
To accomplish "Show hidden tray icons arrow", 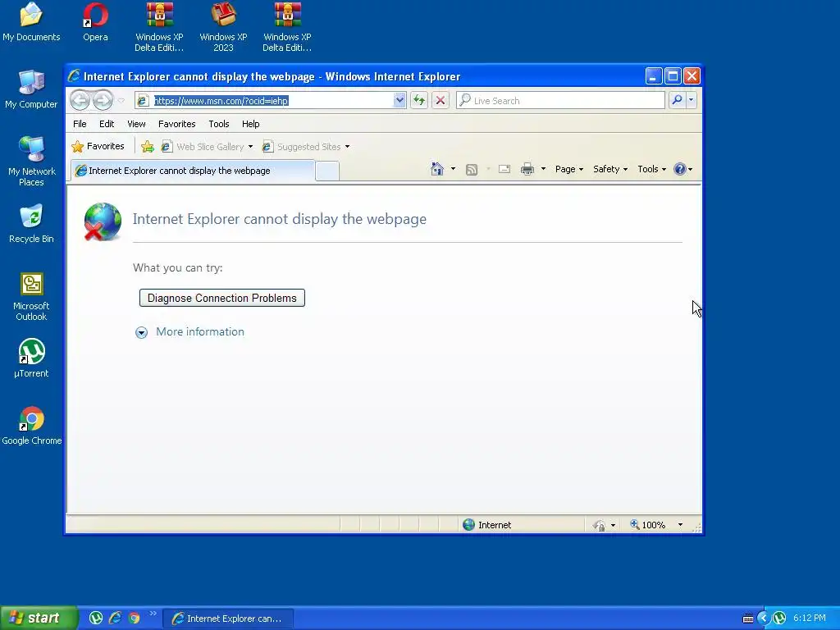I will [763, 619].
